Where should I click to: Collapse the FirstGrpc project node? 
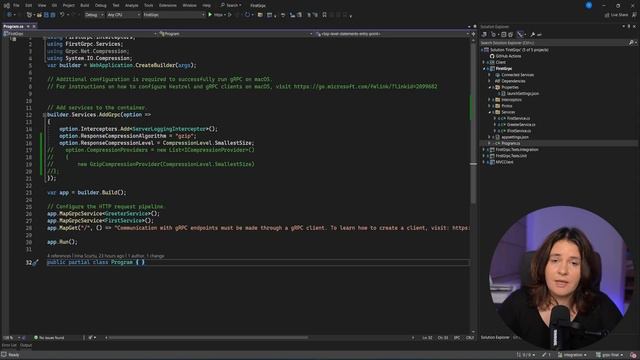484,69
